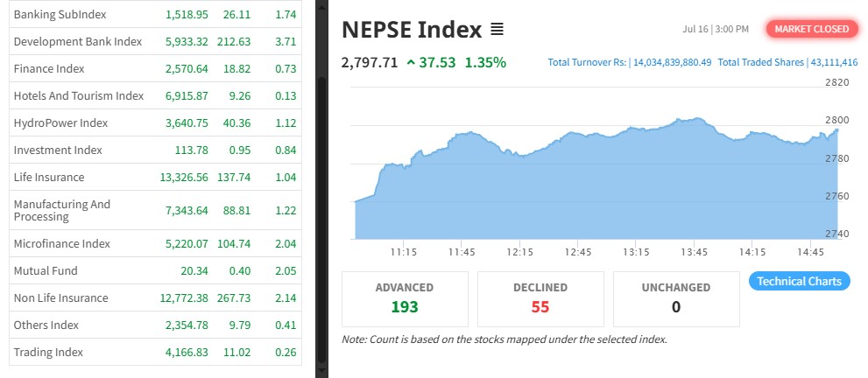Click the green up-arrow change indicator

coord(411,63)
